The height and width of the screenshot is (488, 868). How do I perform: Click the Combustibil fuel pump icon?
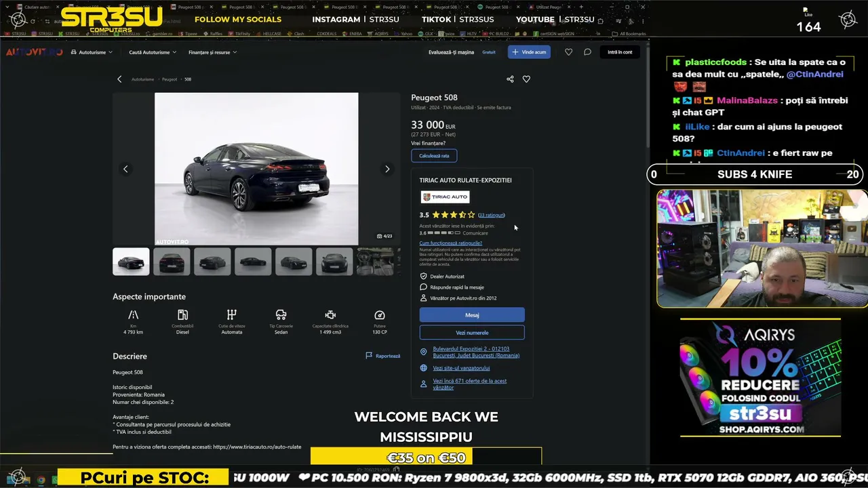click(182, 315)
